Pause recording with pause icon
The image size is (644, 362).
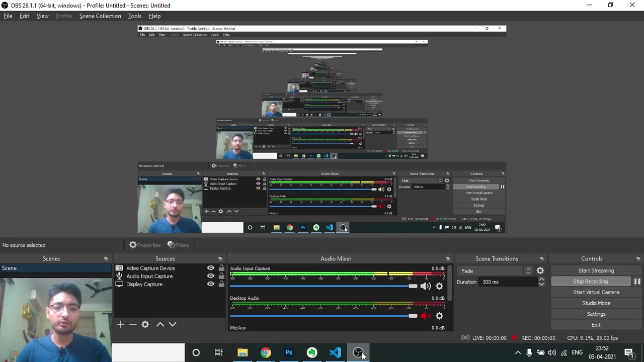637,282
